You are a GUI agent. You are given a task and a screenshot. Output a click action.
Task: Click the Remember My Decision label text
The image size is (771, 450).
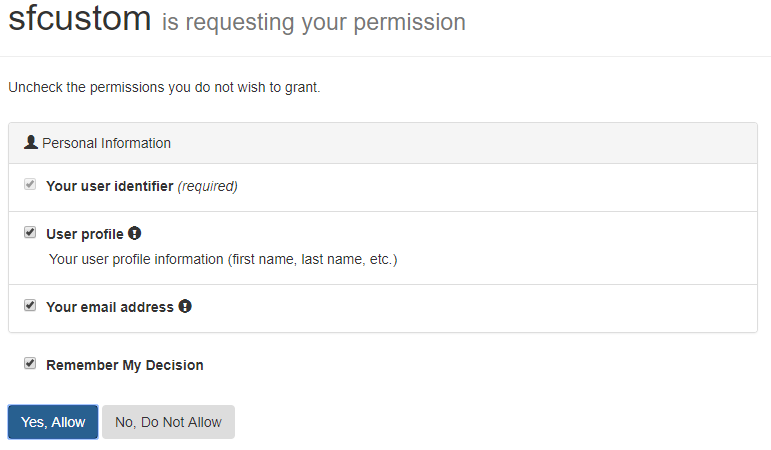coord(124,365)
